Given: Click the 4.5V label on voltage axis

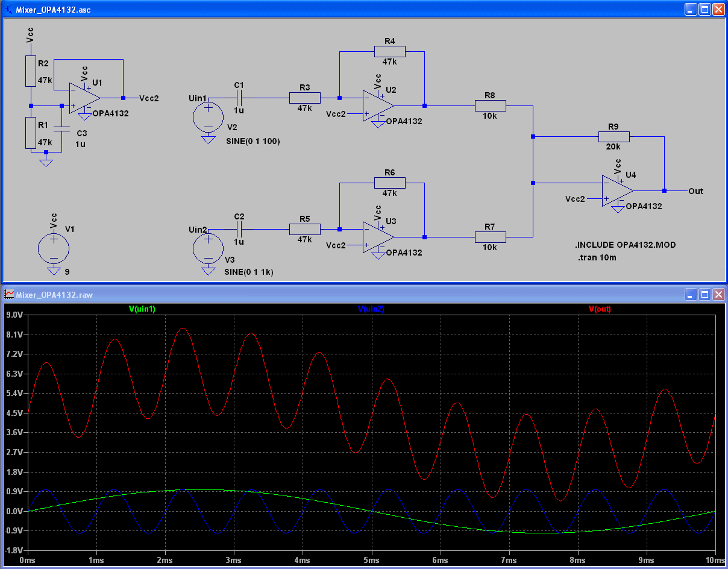Looking at the screenshot, I should tap(14, 413).
